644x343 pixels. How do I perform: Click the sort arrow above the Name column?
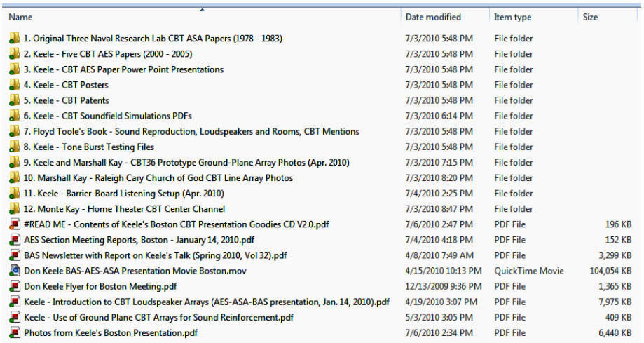(202, 10)
